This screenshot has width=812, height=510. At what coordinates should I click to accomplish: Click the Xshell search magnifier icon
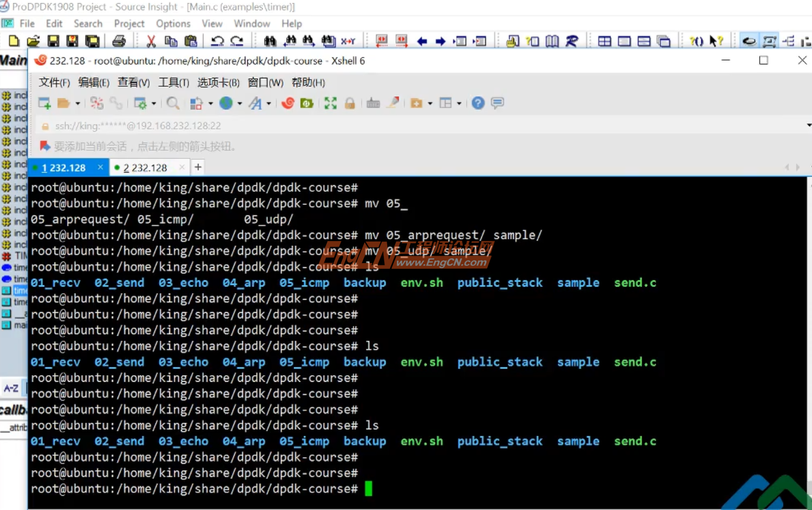tap(173, 103)
